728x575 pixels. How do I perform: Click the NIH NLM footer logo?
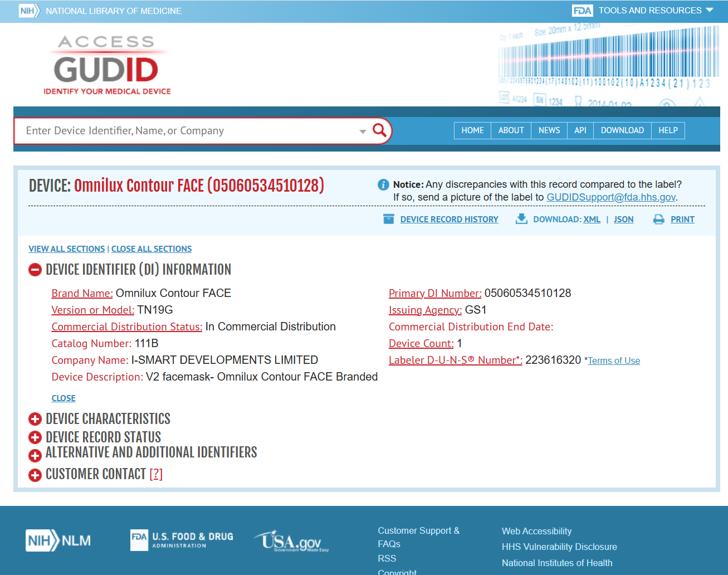[58, 540]
